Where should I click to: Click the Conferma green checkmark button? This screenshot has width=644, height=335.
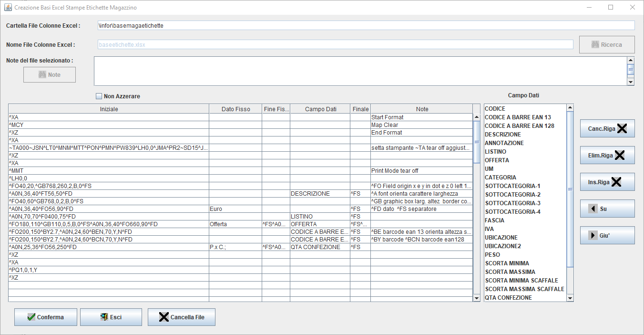[x=45, y=317]
